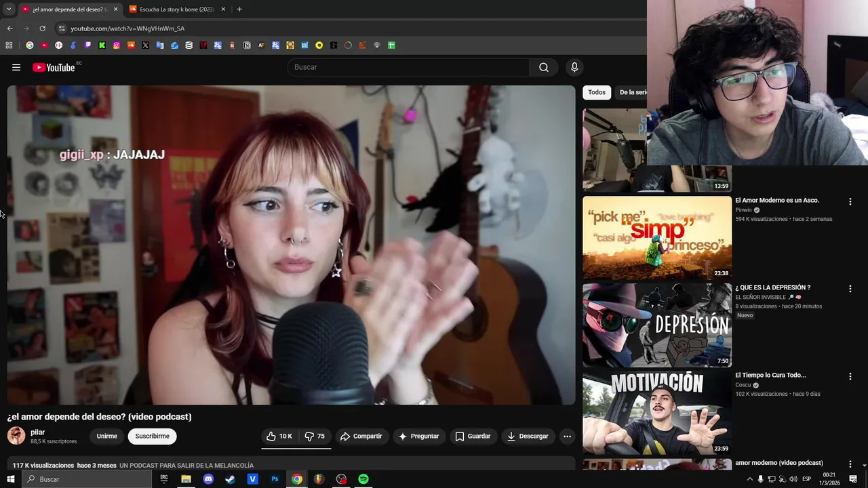Open the Google bookmark
Viewport: 868px width, 488px height.
pos(30,45)
